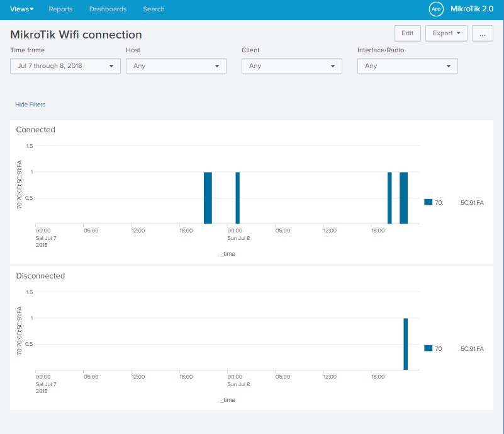This screenshot has width=504, height=434.
Task: Open the Export dropdown button
Action: (x=446, y=33)
